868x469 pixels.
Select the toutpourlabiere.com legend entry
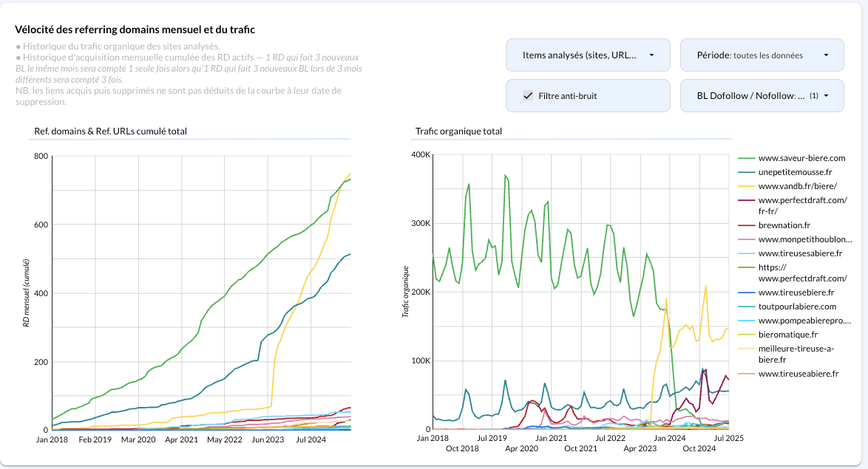coord(797,307)
